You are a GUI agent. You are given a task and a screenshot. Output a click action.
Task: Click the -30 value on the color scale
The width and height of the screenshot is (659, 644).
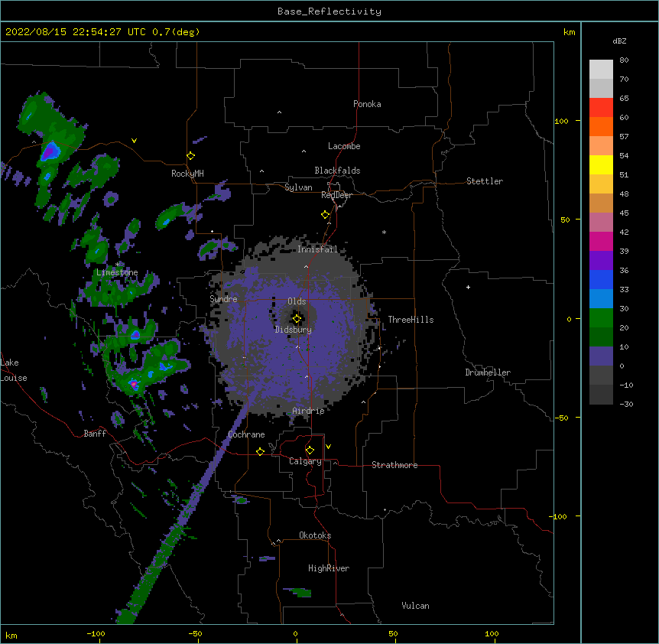point(626,404)
